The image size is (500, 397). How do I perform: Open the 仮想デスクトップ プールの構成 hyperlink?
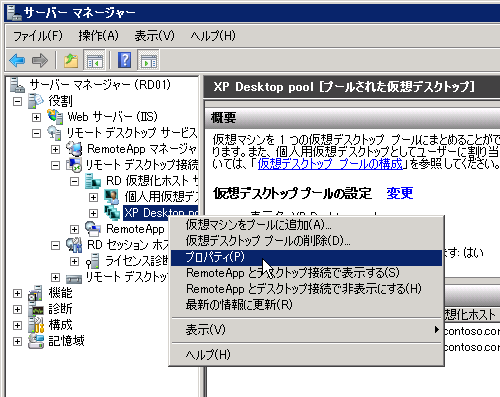[330, 164]
